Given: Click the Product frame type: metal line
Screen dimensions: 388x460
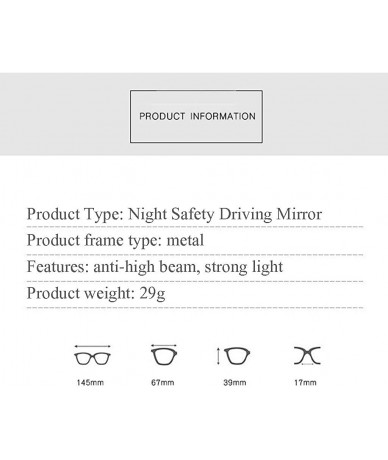Looking at the screenshot, I should [115, 240].
